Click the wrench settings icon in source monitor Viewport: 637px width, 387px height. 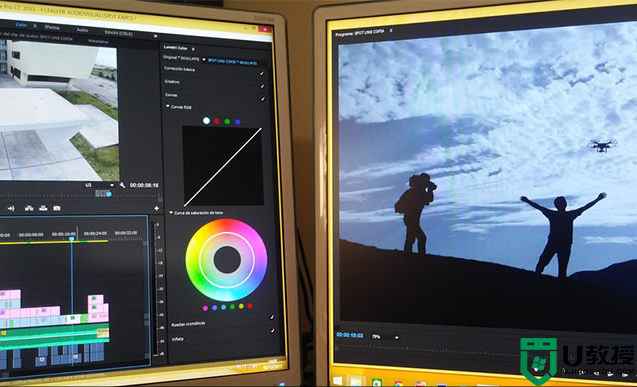tap(122, 185)
